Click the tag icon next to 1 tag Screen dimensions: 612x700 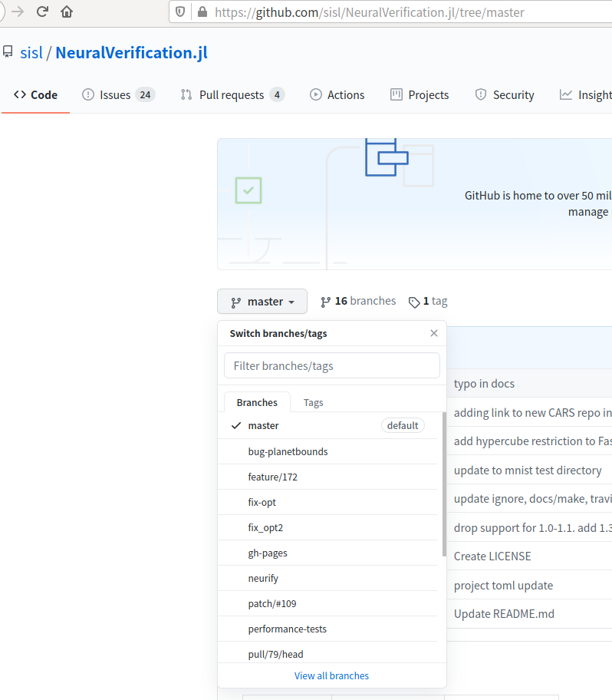[414, 302]
